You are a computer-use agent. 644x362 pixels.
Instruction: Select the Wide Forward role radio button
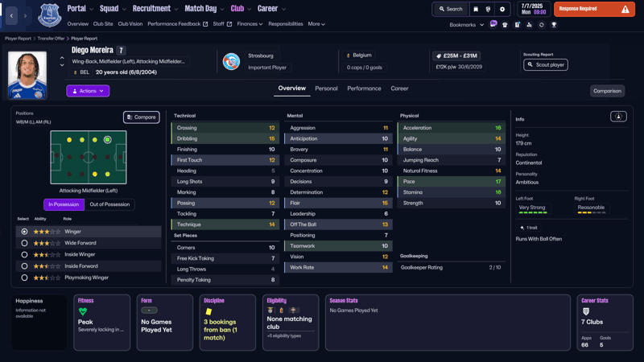coord(25,243)
